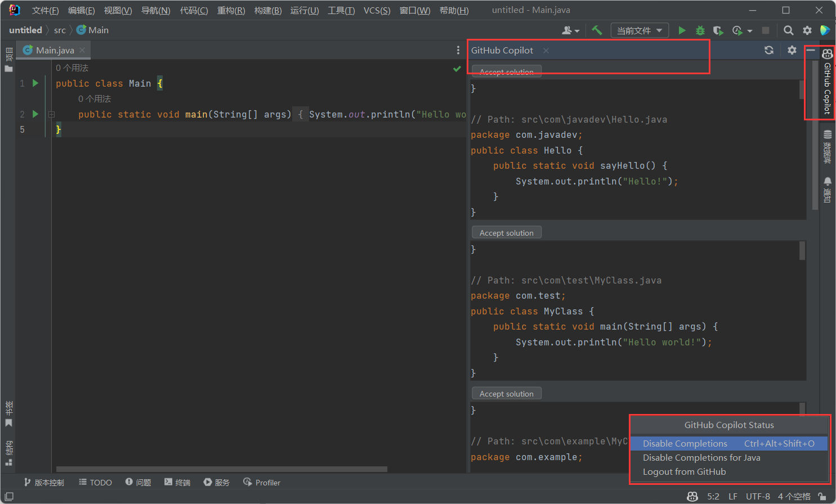Open the 工具(T) menu

(341, 11)
